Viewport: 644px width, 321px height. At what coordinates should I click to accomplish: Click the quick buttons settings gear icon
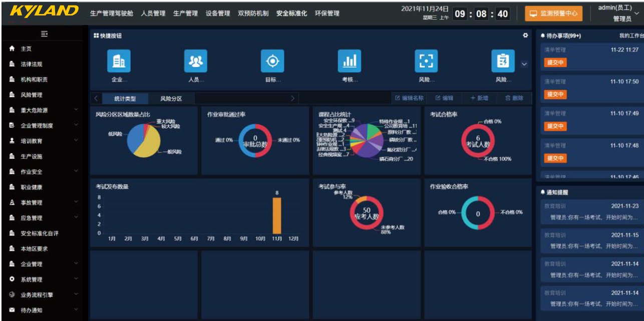[525, 36]
